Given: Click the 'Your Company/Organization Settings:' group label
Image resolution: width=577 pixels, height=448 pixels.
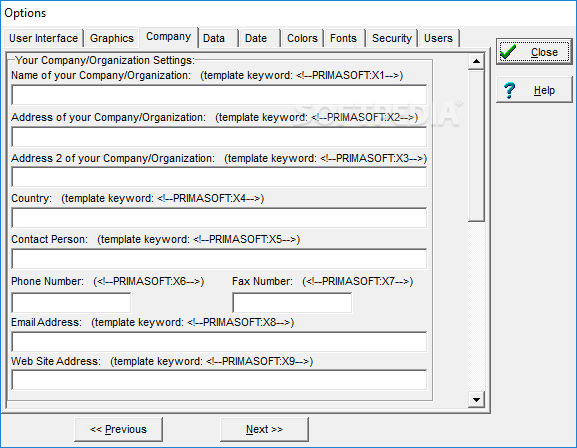Looking at the screenshot, I should coord(105,60).
